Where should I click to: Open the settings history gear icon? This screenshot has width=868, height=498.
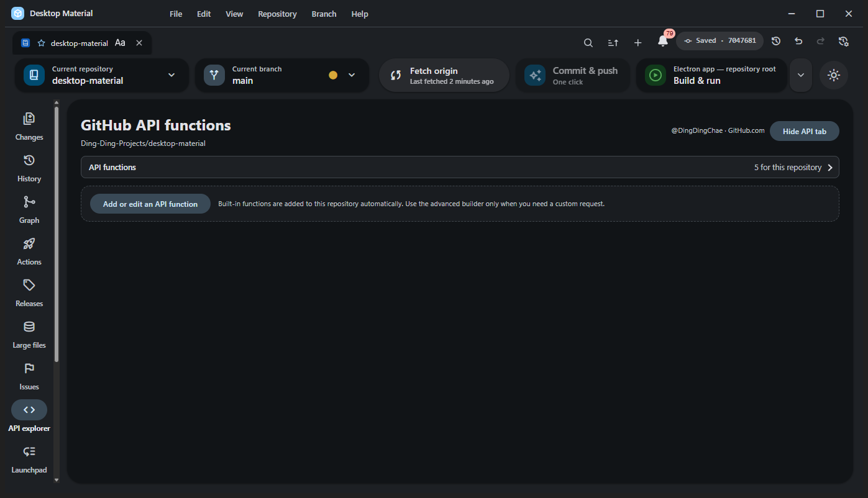pyautogui.click(x=843, y=41)
